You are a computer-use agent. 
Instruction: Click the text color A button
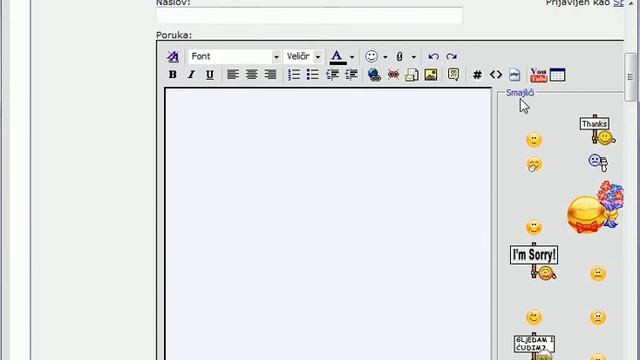click(338, 56)
